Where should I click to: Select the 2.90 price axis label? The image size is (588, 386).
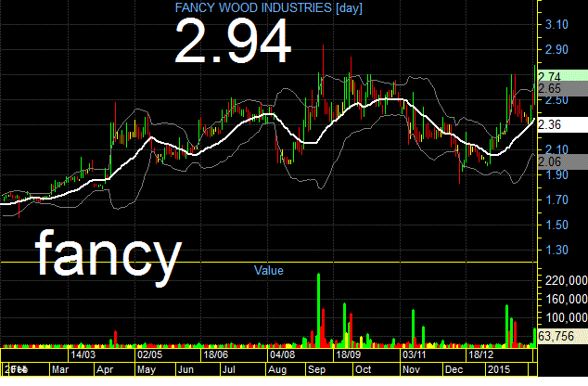coord(556,49)
